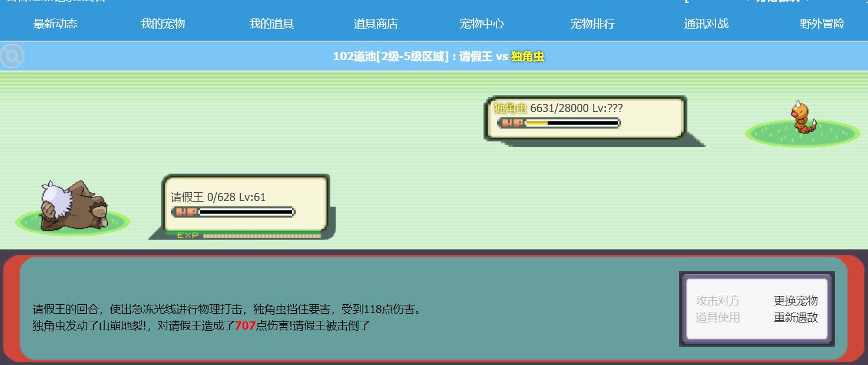Open 我的道具 menu
Screen dimensions: 868x365
(x=271, y=24)
